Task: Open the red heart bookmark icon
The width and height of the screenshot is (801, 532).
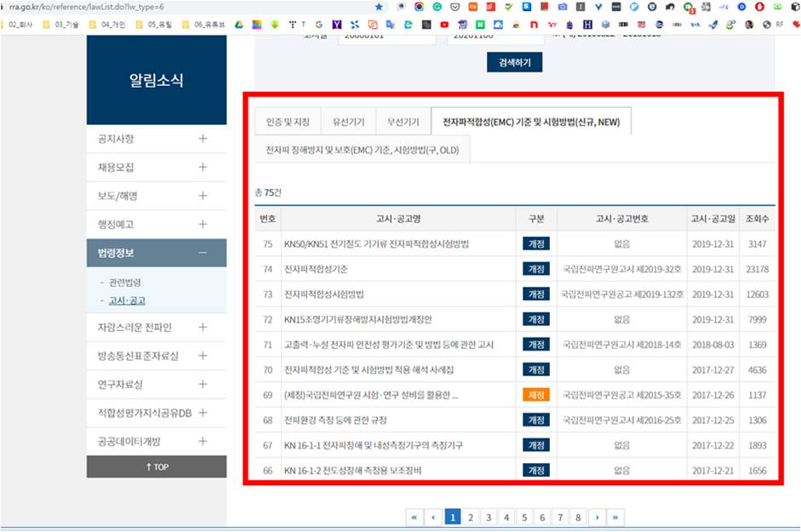Action: (796, 25)
